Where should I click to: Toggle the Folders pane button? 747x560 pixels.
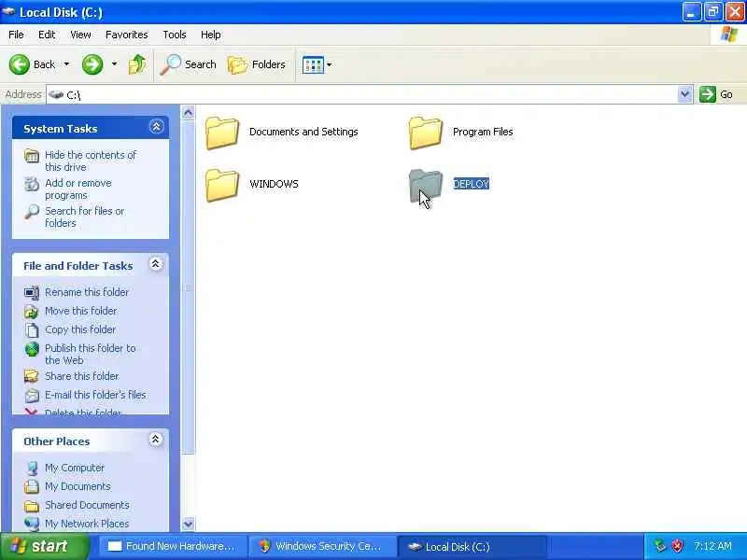(256, 64)
